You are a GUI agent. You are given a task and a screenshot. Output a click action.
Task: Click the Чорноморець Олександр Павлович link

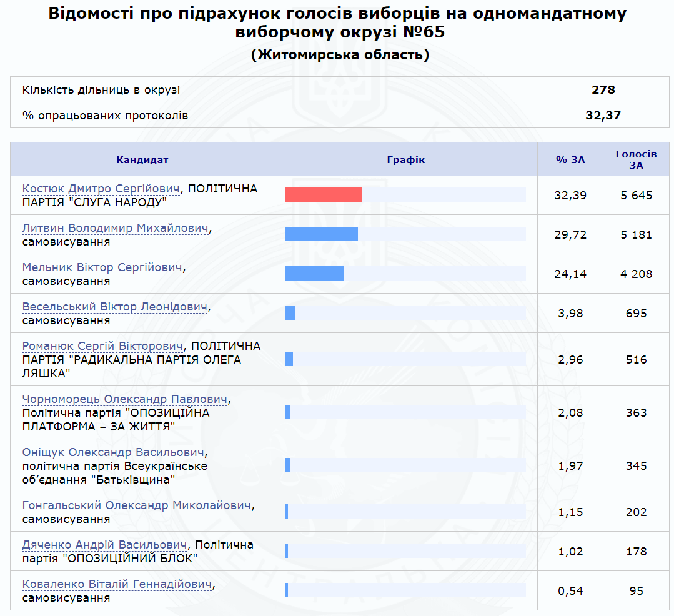[125, 399]
